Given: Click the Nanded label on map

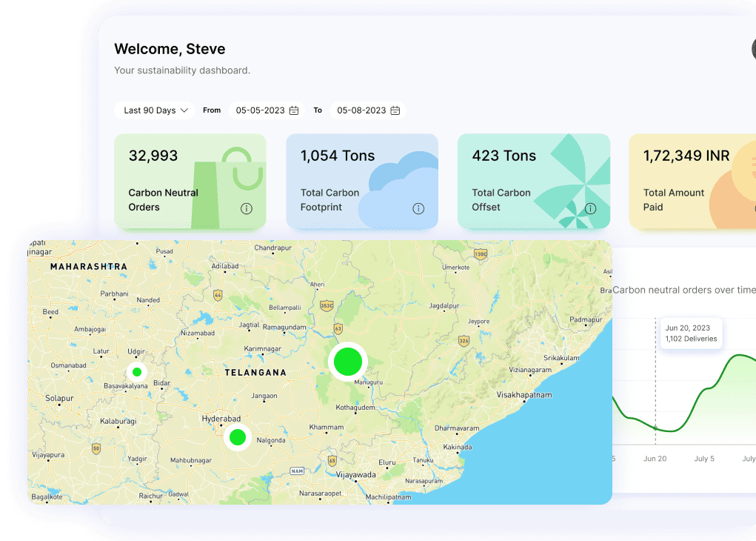Looking at the screenshot, I should (x=148, y=299).
